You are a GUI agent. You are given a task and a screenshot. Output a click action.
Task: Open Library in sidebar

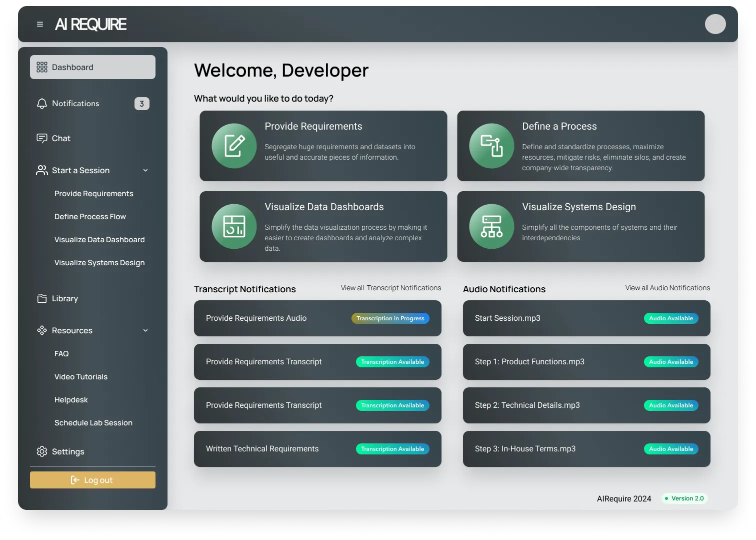(92, 298)
